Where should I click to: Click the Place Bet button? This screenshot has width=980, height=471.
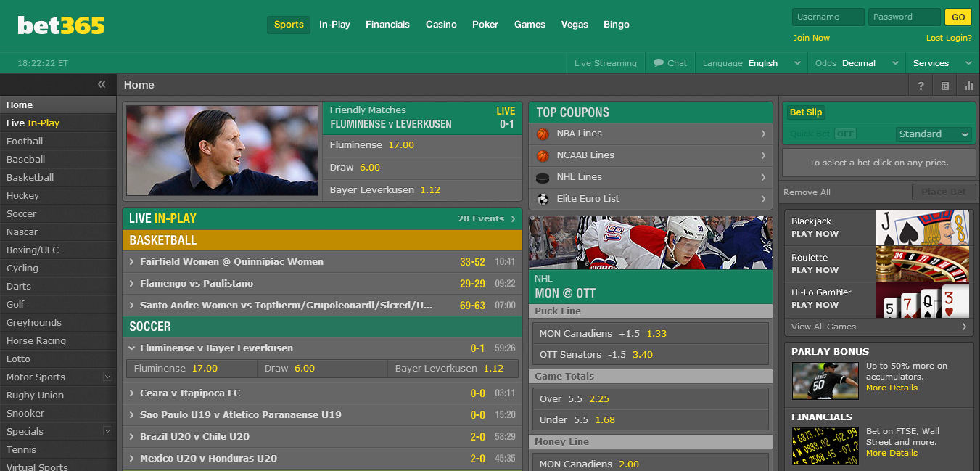[x=943, y=192]
